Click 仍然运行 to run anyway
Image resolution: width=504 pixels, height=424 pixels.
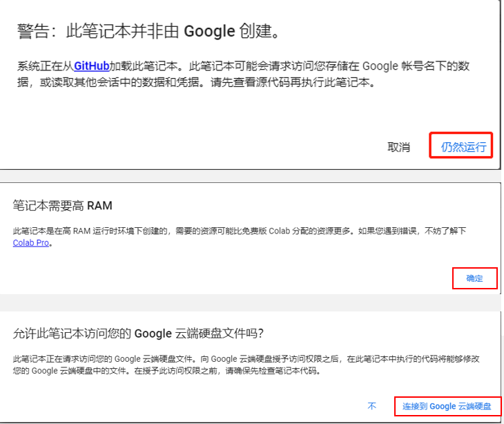(x=463, y=147)
